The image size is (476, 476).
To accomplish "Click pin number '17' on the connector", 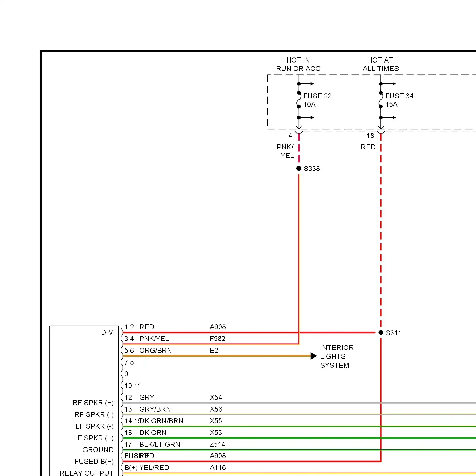I will pyautogui.click(x=128, y=444).
